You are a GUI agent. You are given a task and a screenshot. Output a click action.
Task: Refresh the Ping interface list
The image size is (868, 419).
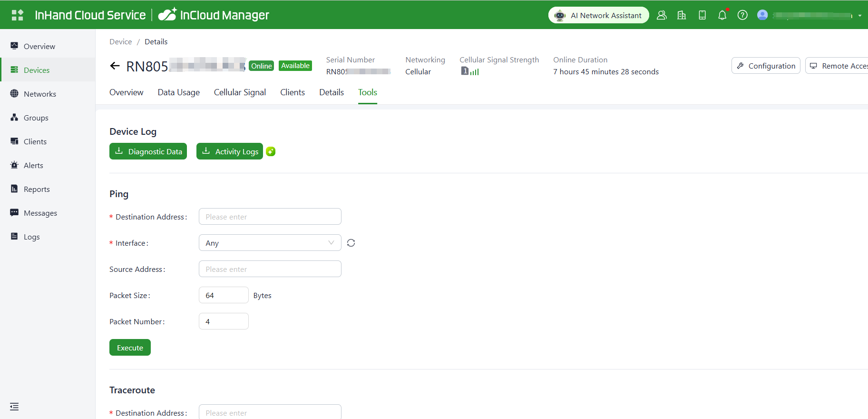pyautogui.click(x=351, y=243)
